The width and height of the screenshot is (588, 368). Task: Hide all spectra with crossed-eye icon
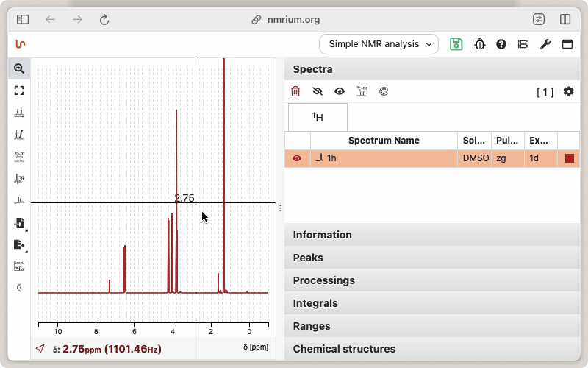tap(318, 92)
